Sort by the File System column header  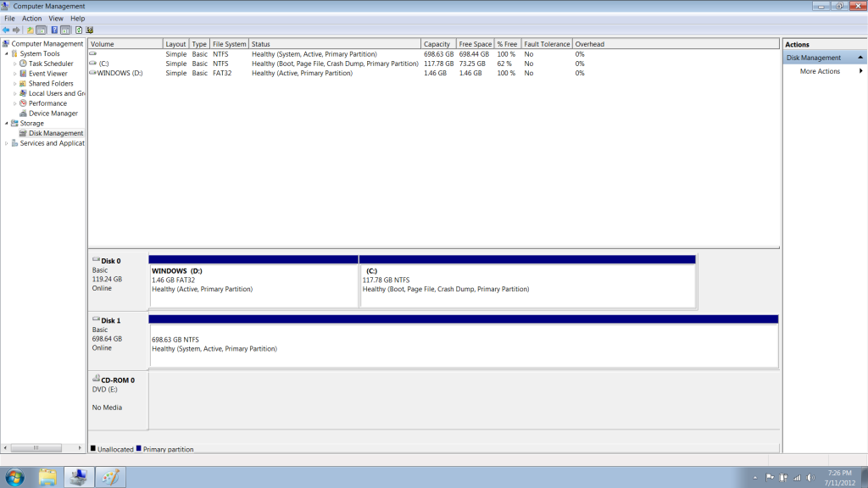pyautogui.click(x=229, y=44)
